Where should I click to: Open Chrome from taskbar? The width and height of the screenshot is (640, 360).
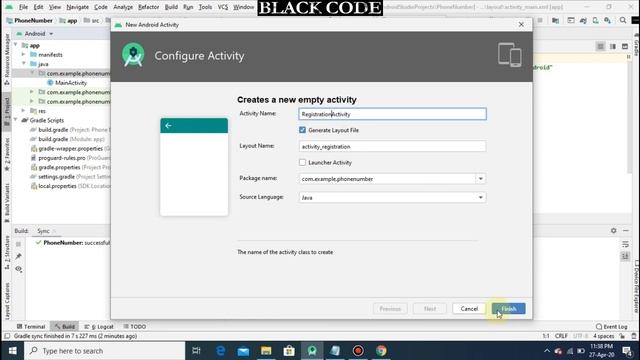click(x=381, y=351)
